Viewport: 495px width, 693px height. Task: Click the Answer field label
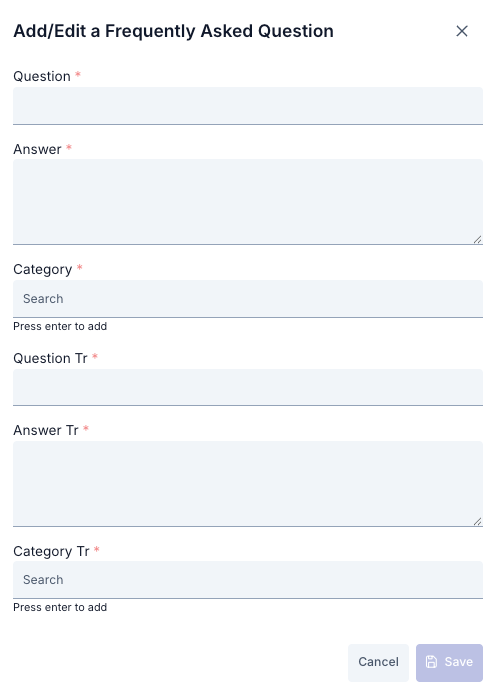[x=37, y=149]
